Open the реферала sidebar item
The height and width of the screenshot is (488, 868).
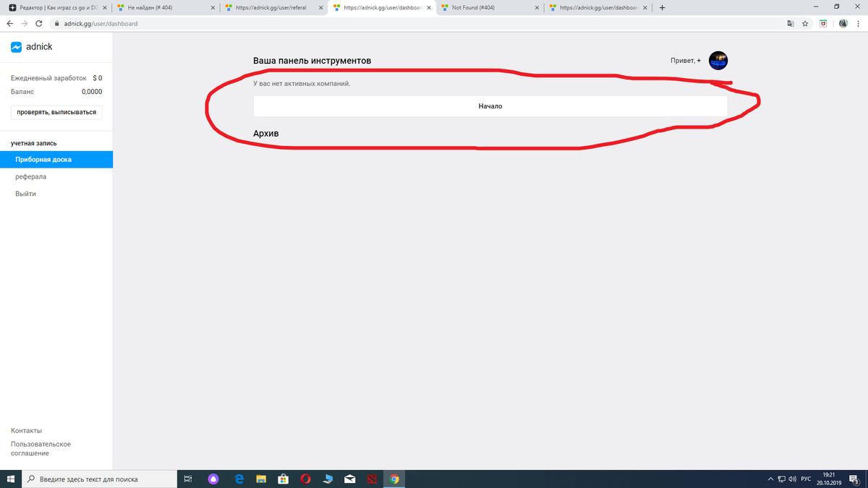(31, 176)
